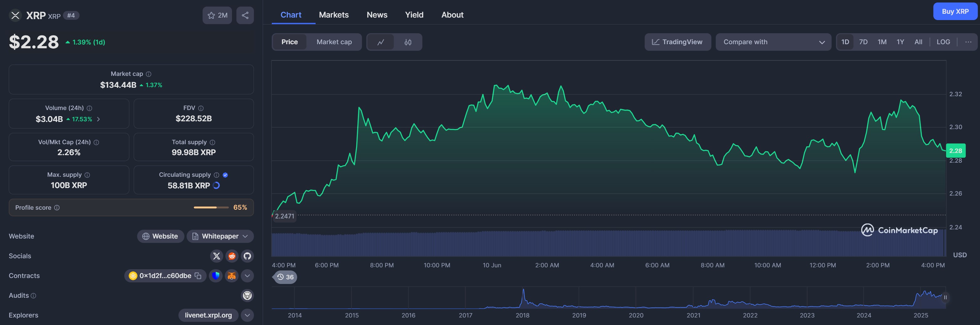Open the TradingView chart button
980x325 pixels.
[x=678, y=42]
